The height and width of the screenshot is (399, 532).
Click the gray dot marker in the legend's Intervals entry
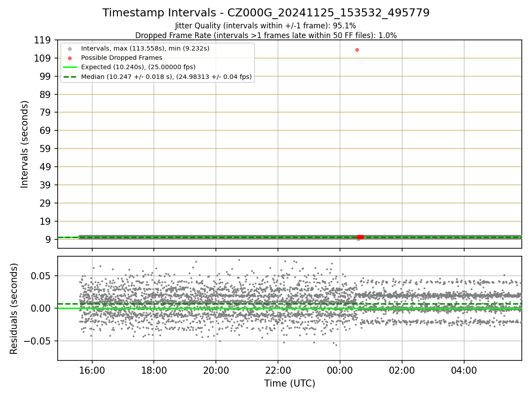[70, 48]
